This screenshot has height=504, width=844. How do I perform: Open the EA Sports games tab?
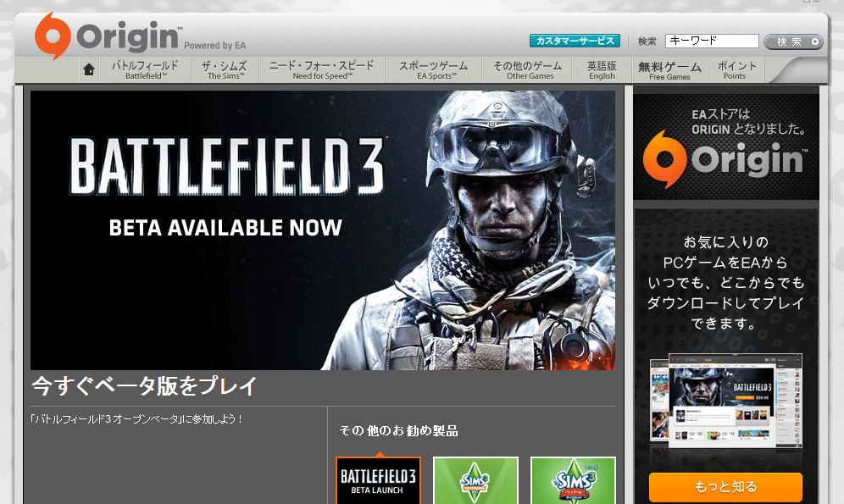click(x=434, y=70)
